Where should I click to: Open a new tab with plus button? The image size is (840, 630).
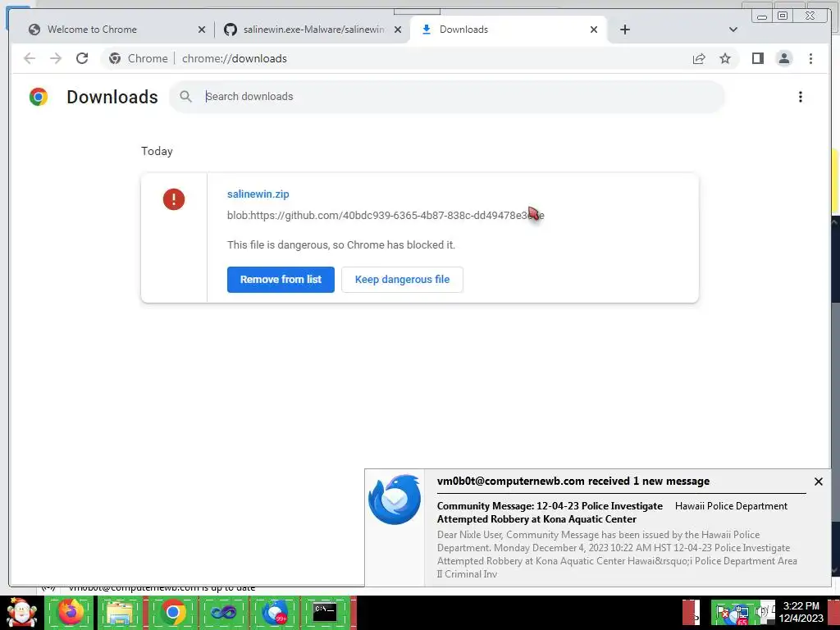click(624, 30)
